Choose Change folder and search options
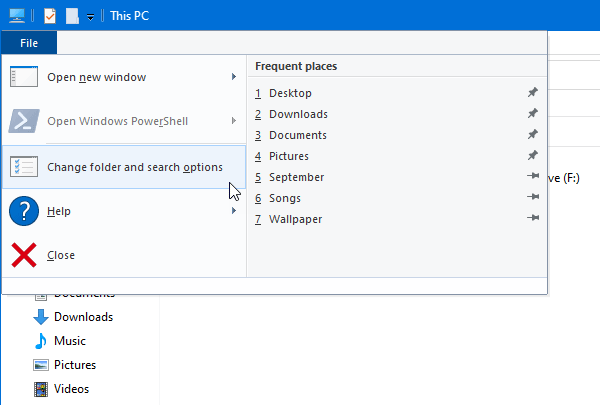 coord(124,167)
